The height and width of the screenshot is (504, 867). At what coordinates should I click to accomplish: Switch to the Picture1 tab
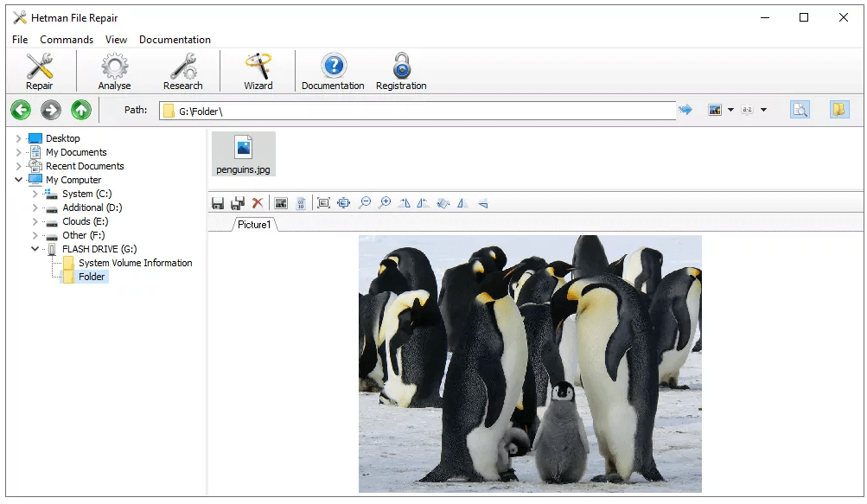coord(255,225)
